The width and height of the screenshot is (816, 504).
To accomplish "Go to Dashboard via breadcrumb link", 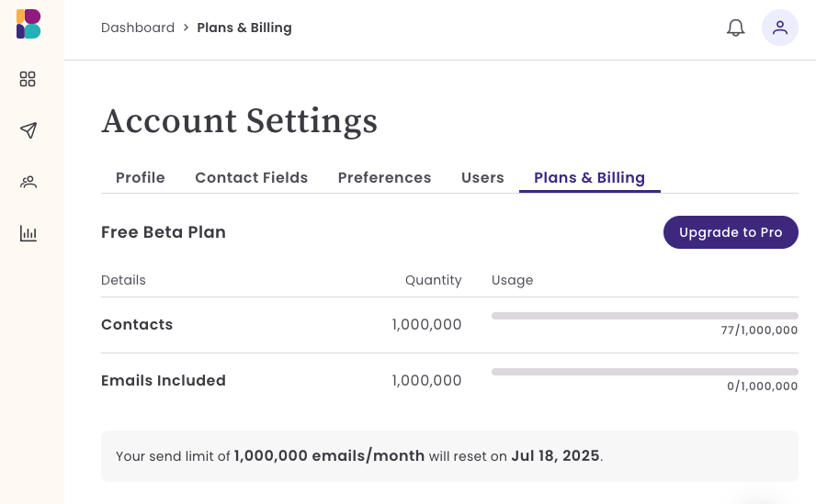I will click(x=138, y=28).
